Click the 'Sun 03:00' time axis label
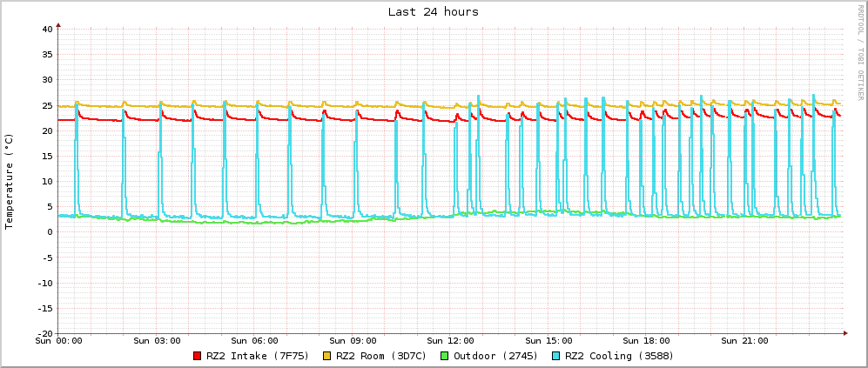 pos(157,340)
